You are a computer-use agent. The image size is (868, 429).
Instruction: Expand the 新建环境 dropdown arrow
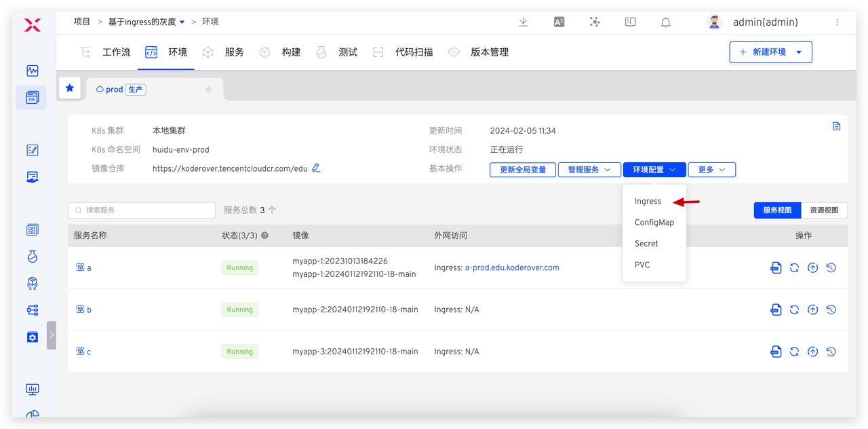pyautogui.click(x=799, y=52)
